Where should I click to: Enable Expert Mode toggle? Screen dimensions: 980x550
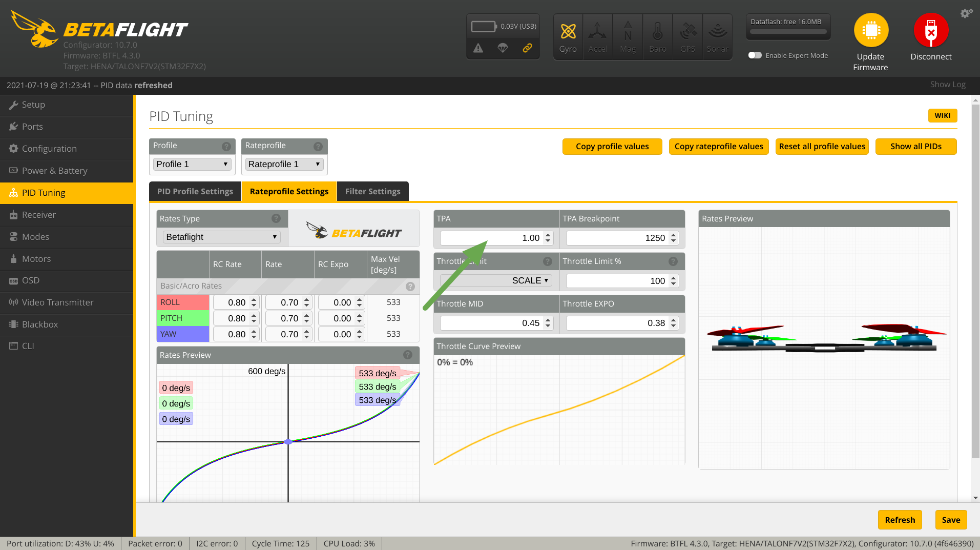[x=755, y=55]
